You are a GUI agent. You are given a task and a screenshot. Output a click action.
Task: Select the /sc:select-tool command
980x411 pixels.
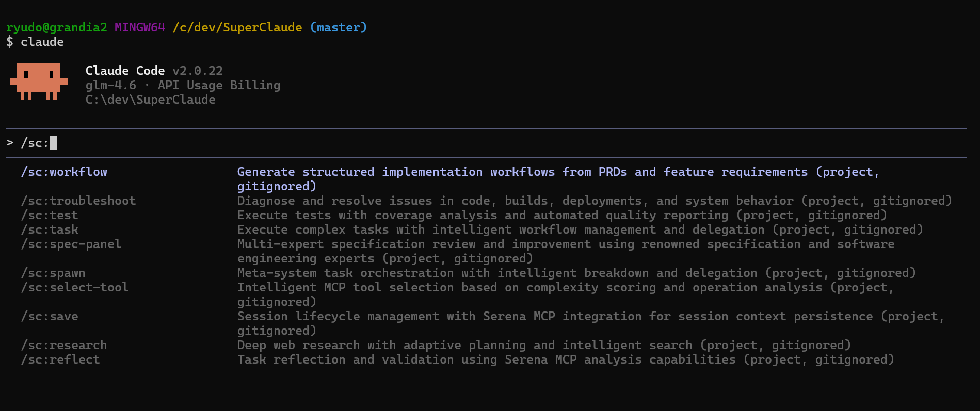[75, 288]
